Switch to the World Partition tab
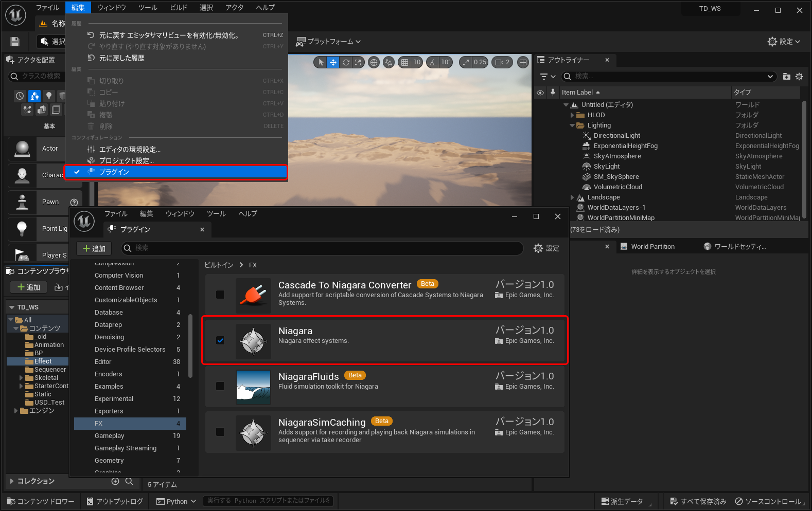The height and width of the screenshot is (511, 812). 652,247
